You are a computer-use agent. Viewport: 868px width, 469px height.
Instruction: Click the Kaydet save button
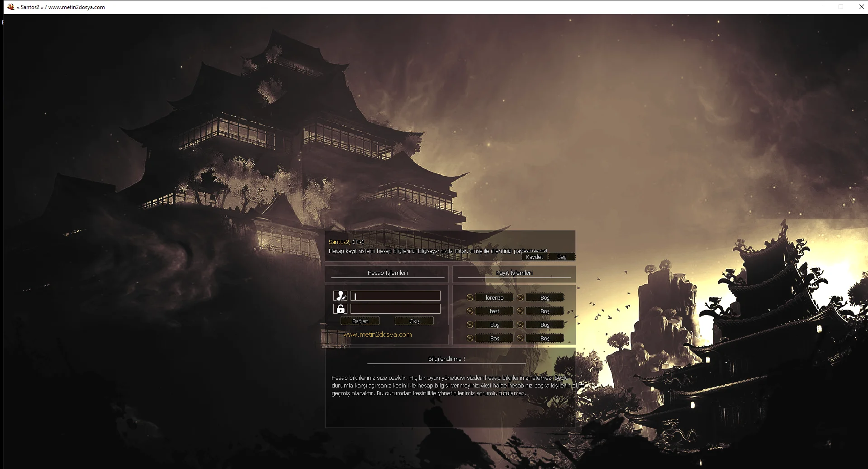[535, 257]
